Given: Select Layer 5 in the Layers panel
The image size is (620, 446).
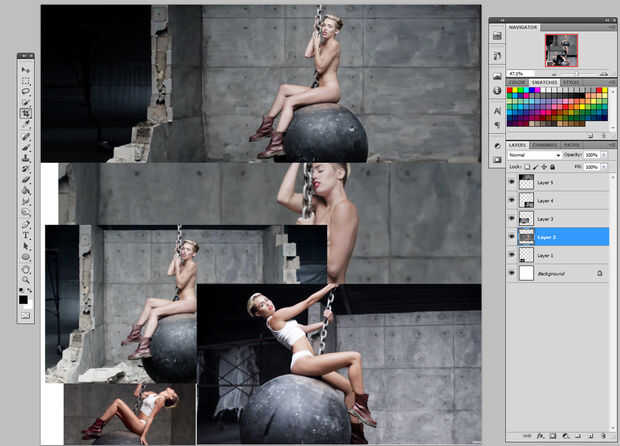Looking at the screenshot, I should [x=558, y=182].
